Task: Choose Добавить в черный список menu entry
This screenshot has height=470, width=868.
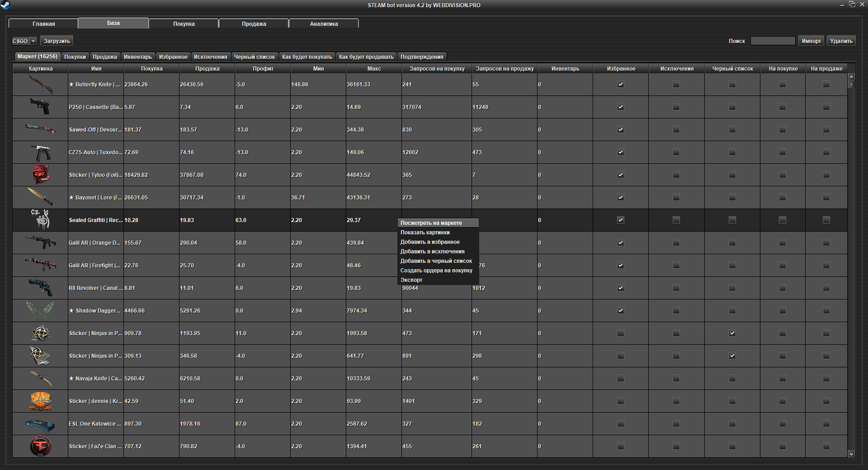Action: point(436,261)
